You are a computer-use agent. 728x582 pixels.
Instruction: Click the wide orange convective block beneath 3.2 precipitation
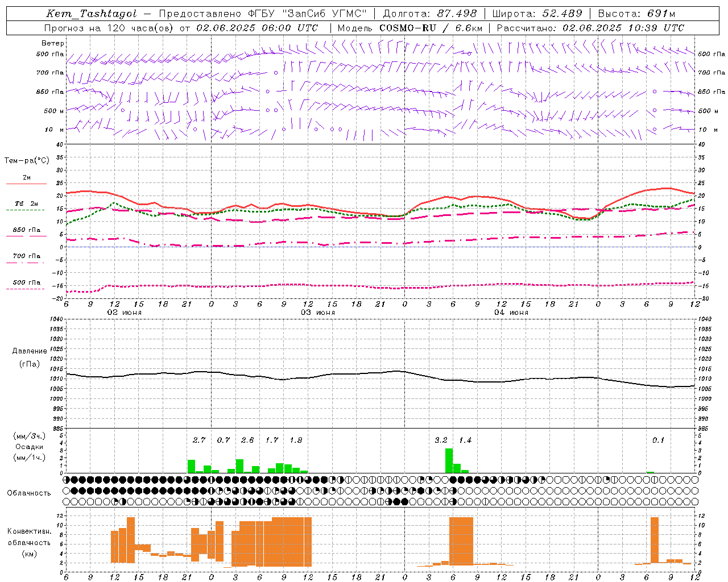[461, 541]
